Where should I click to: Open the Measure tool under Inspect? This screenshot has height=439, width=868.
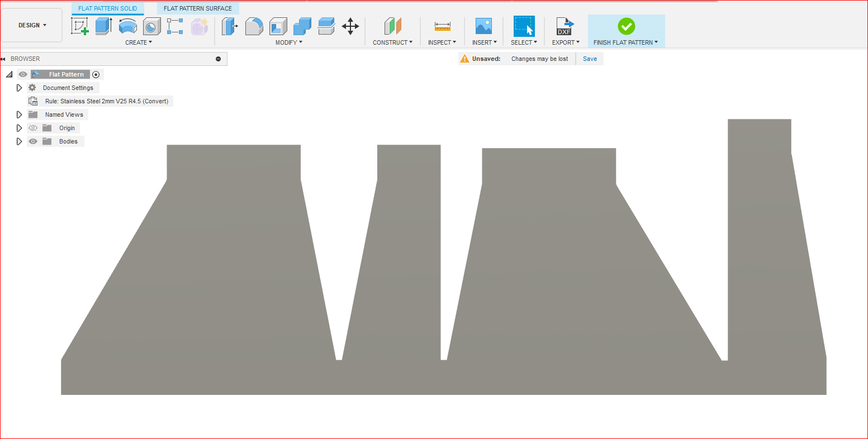pyautogui.click(x=442, y=26)
